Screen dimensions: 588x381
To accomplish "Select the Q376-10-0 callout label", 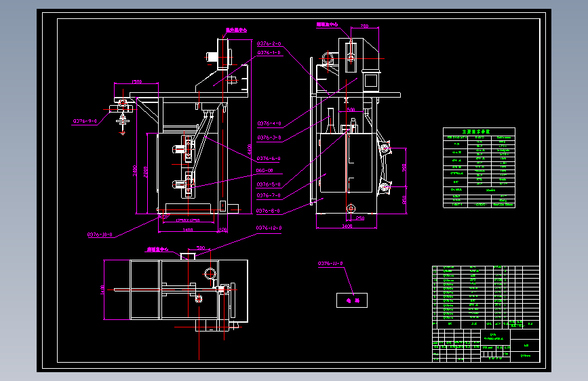I will 100,235.
